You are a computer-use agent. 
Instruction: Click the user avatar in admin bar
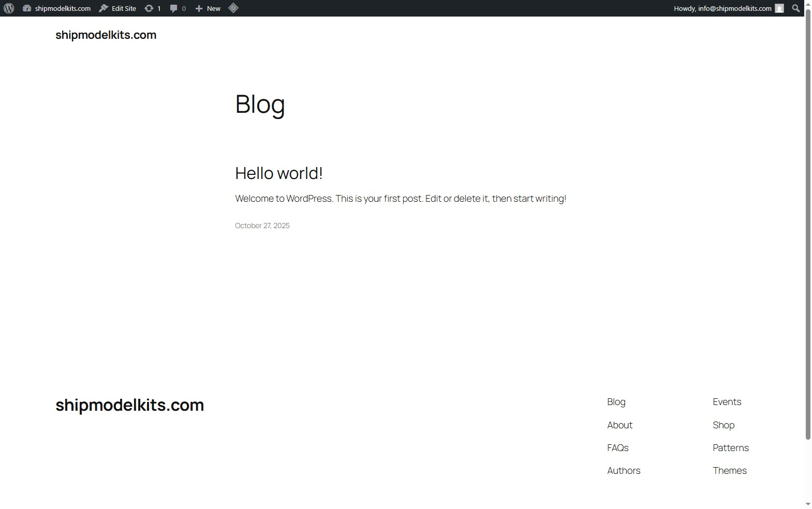(x=779, y=8)
